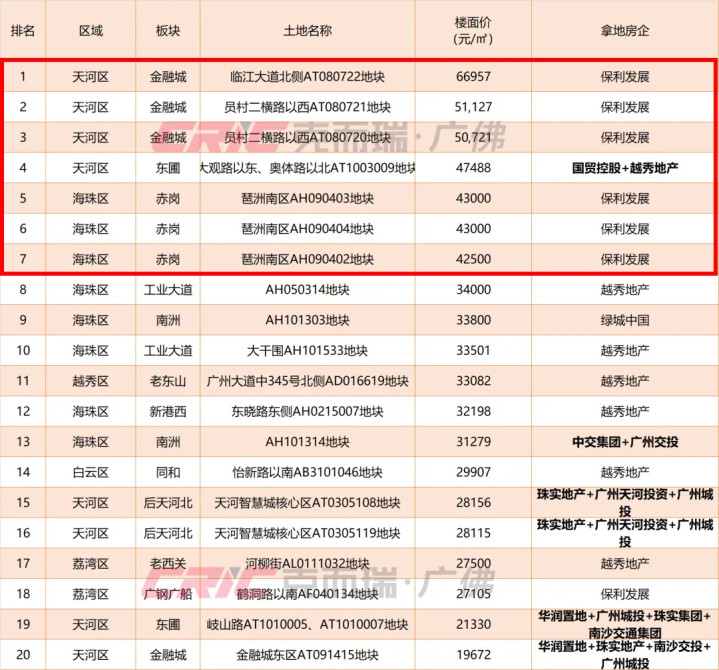The image size is (719, 670).
Task: Click the 绿城中国 developer cell
Action: click(x=625, y=320)
